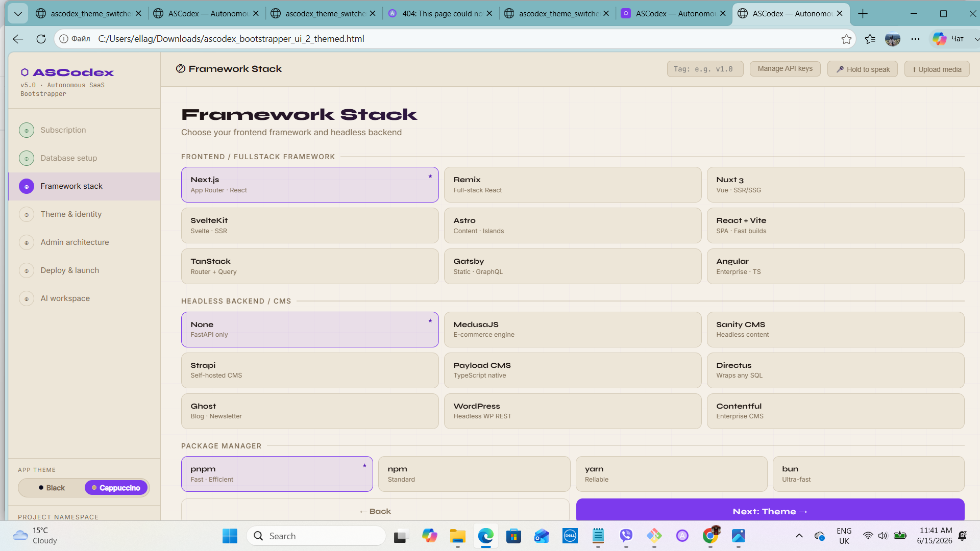980x551 pixels.
Task: Show hidden system tray icons
Action: click(x=799, y=536)
